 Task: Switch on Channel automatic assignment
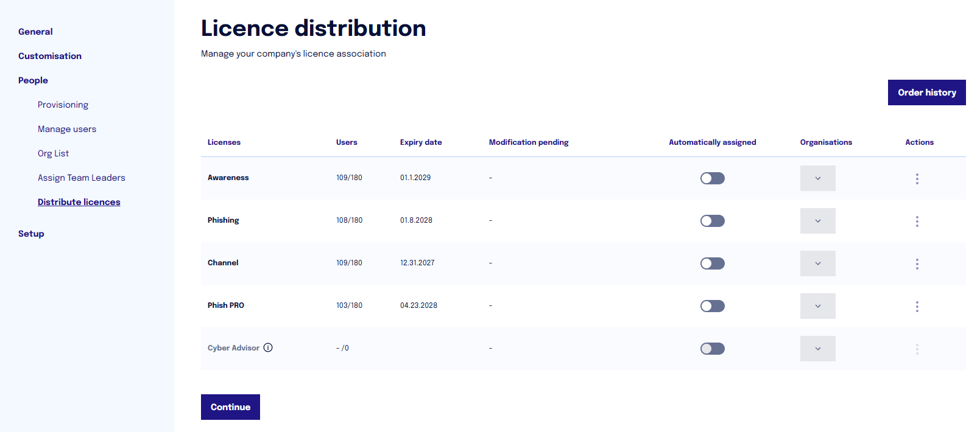click(x=712, y=263)
